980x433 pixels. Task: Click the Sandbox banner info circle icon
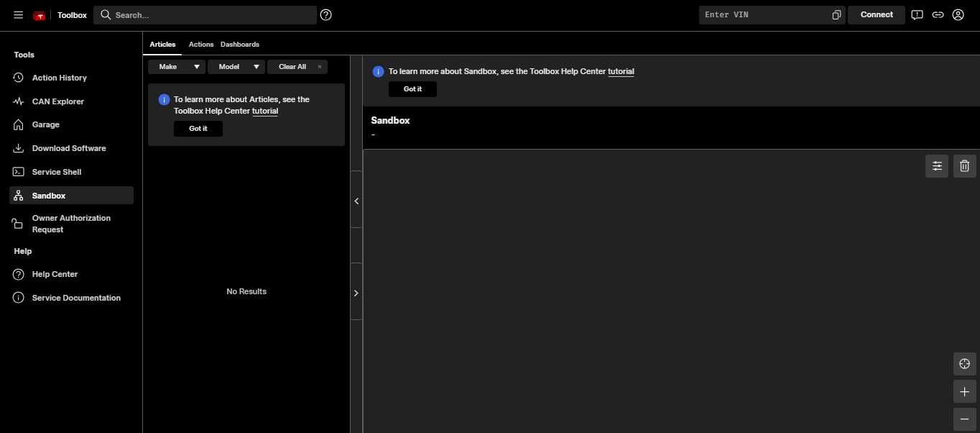[378, 72]
